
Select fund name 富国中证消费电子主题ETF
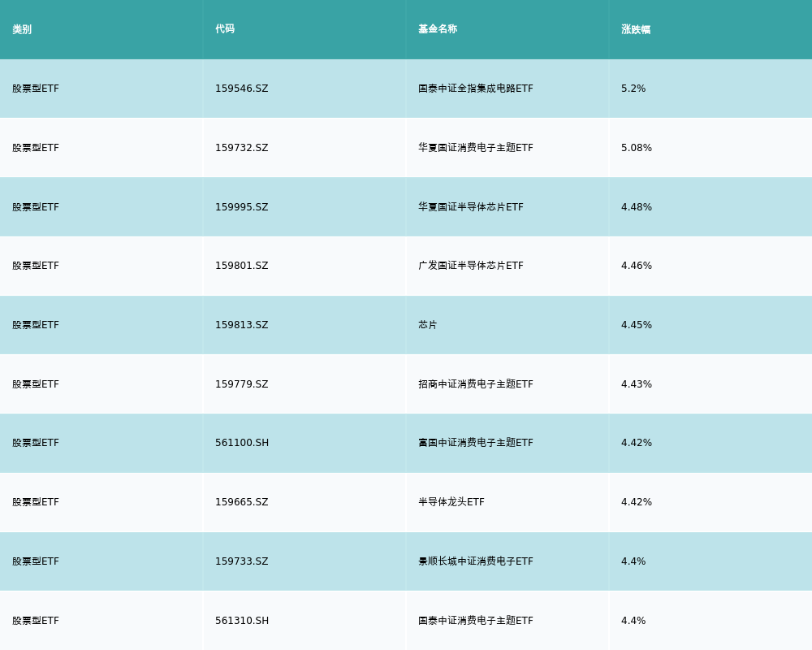(475, 443)
